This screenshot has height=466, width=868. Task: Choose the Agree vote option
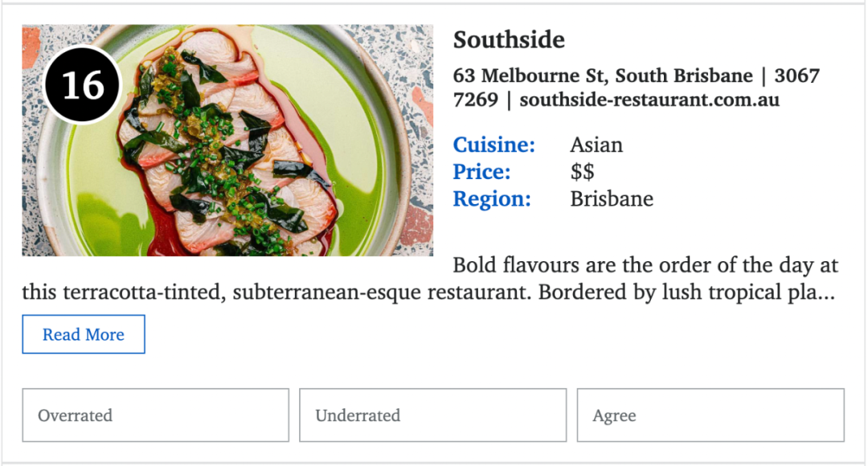(x=710, y=415)
